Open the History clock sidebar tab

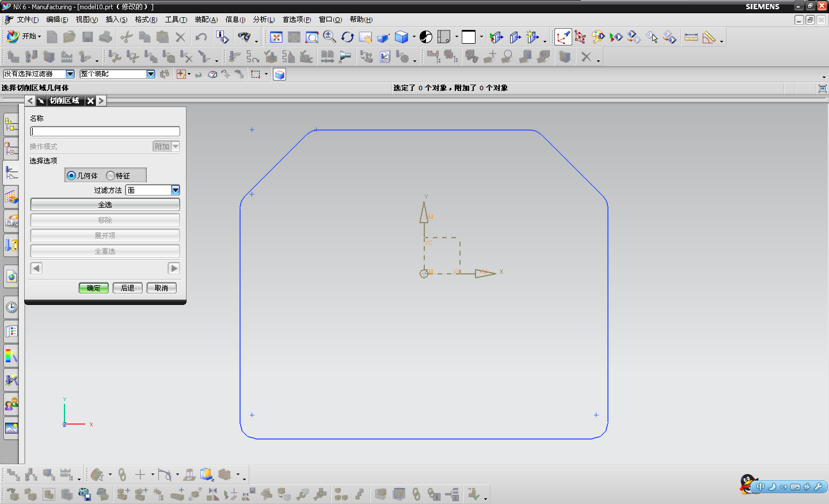11,307
